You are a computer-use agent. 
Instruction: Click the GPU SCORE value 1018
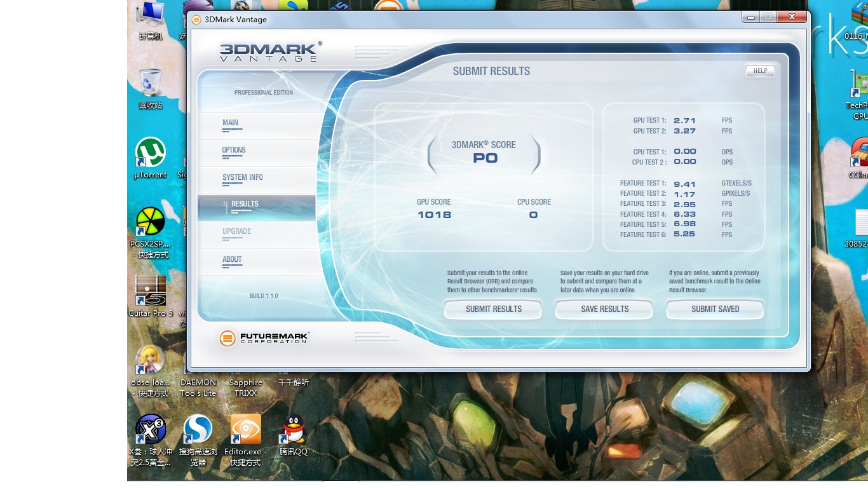[434, 215]
